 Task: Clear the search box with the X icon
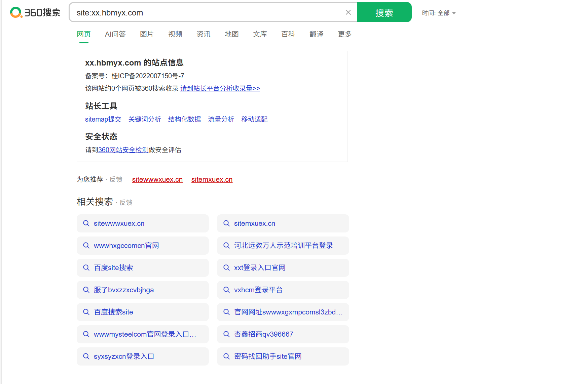348,12
